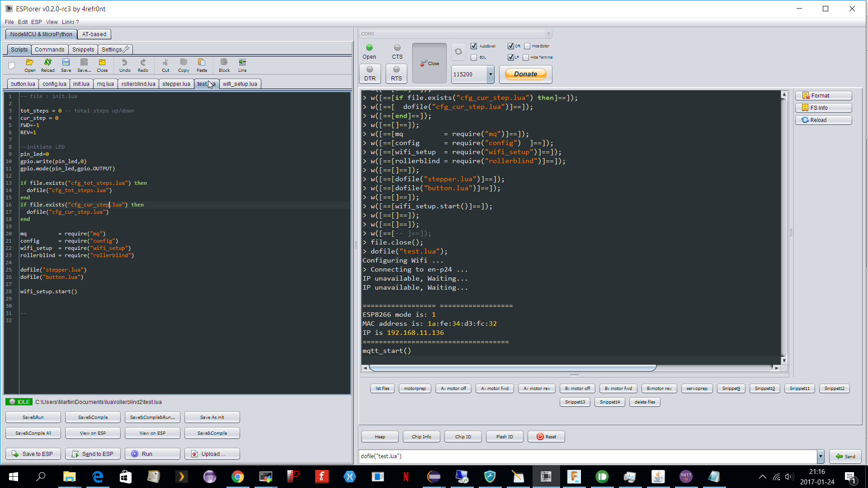
Task: Click the terminal horizontal scrollbar thumb
Action: click(513, 368)
